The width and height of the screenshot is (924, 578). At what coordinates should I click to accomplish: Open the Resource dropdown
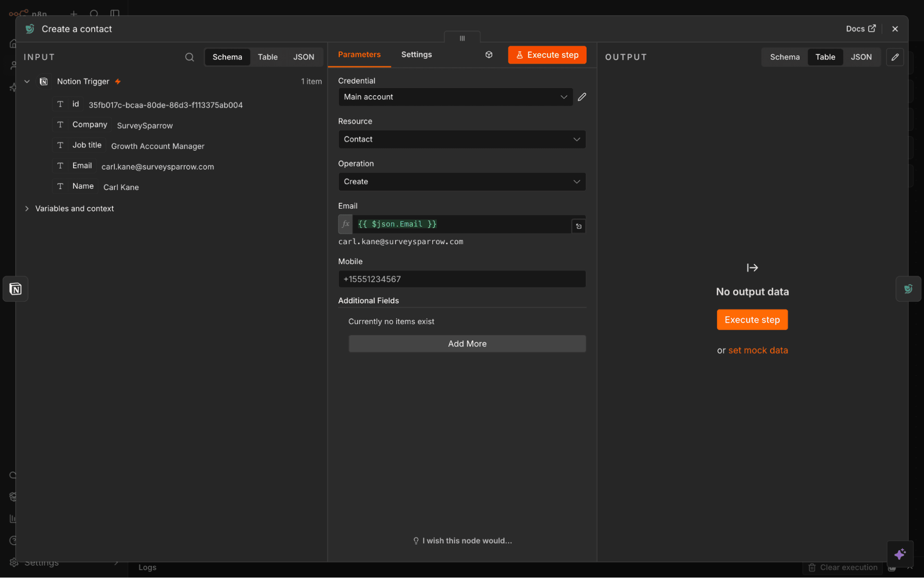pos(462,139)
